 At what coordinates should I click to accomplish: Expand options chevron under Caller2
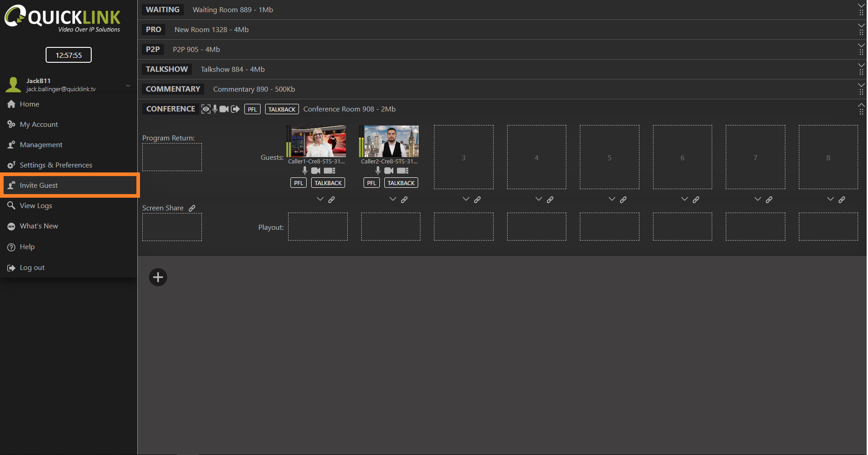pyautogui.click(x=393, y=199)
